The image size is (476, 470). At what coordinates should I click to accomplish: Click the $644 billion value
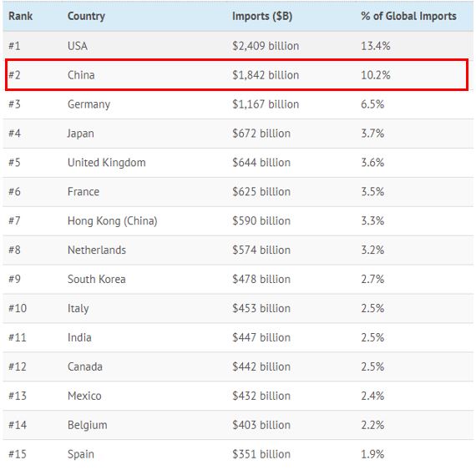(261, 163)
